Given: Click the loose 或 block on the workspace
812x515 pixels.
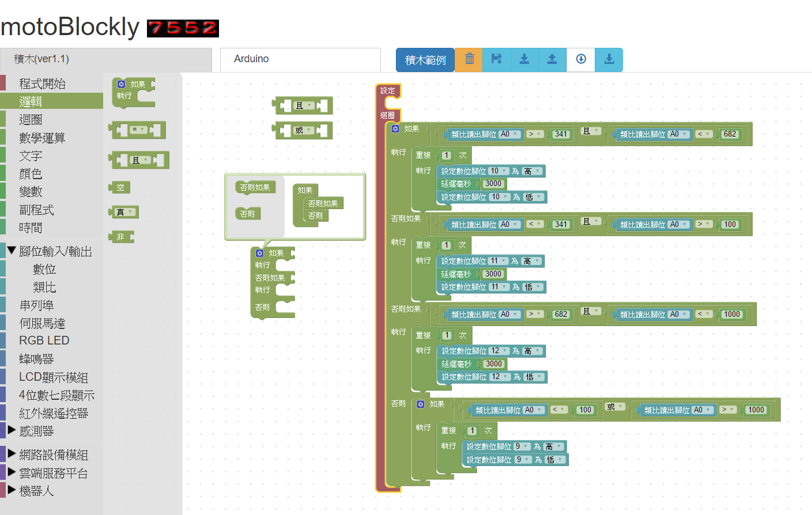Looking at the screenshot, I should (303, 131).
